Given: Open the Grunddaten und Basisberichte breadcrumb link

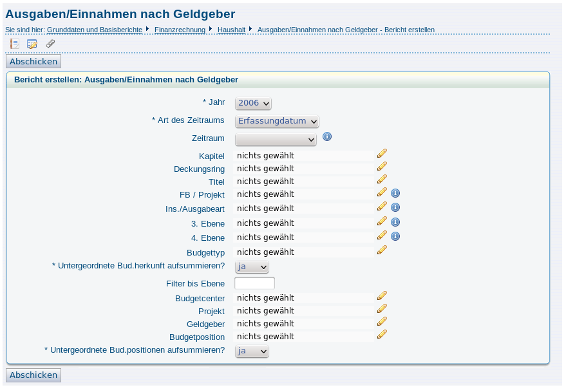Looking at the screenshot, I should (95, 30).
